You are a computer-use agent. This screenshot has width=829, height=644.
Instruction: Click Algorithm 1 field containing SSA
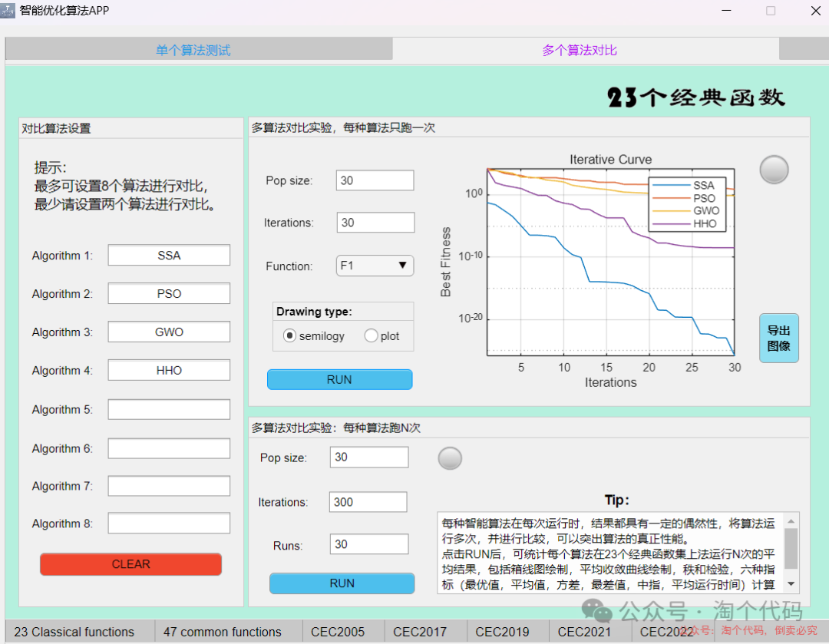[169, 255]
